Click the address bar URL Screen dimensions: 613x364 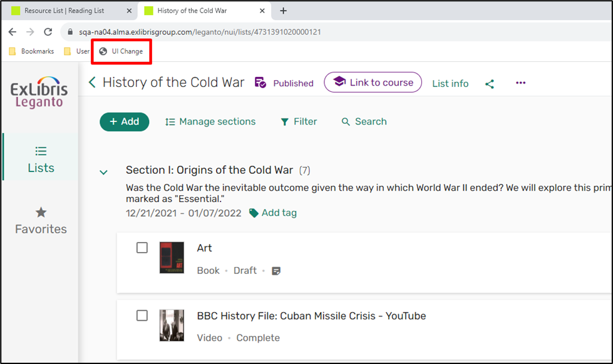pyautogui.click(x=200, y=32)
